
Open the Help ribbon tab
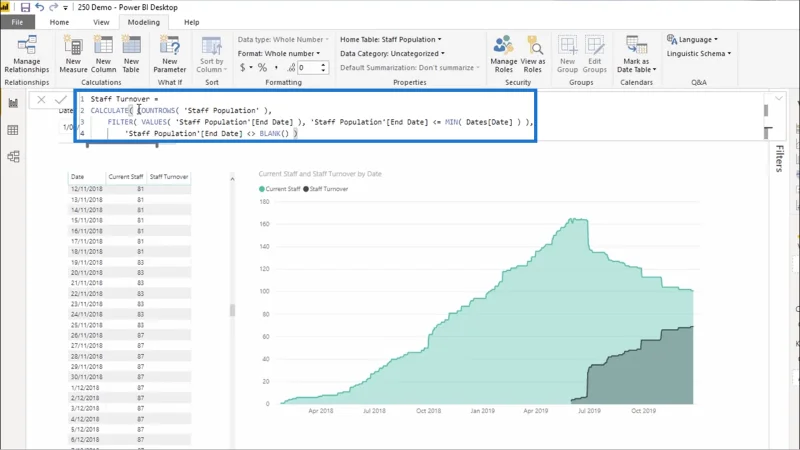tap(191, 22)
